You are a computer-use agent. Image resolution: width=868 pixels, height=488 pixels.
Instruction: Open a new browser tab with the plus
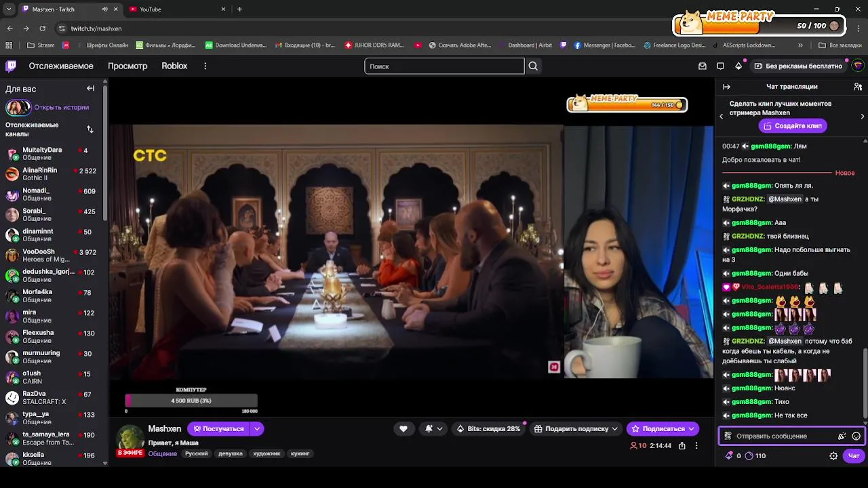click(x=239, y=9)
